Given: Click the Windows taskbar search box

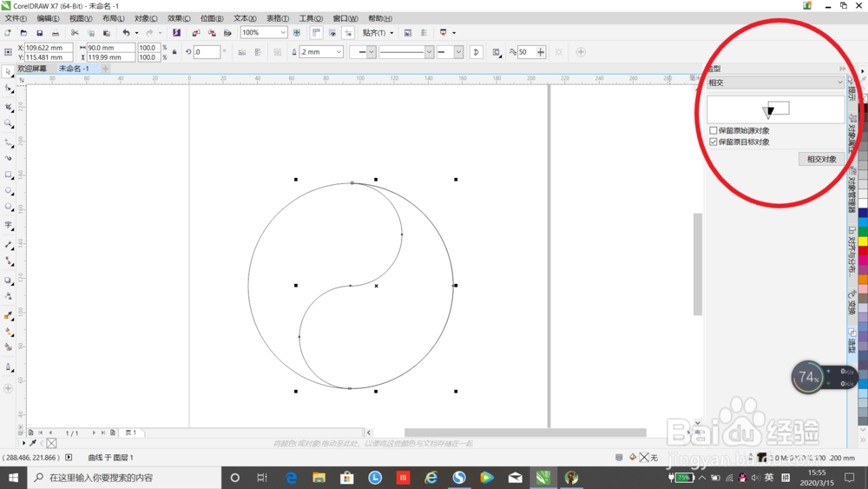Looking at the screenshot, I should click(123, 478).
